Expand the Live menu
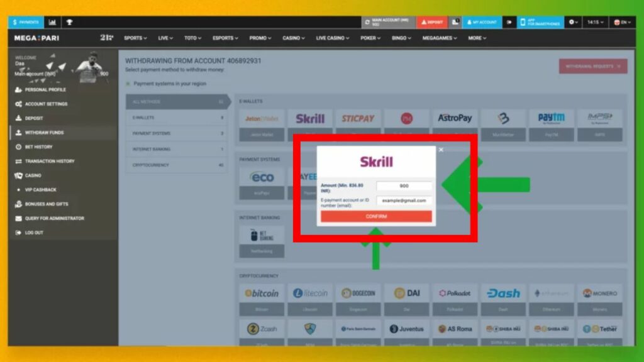644x362 pixels. (x=165, y=38)
